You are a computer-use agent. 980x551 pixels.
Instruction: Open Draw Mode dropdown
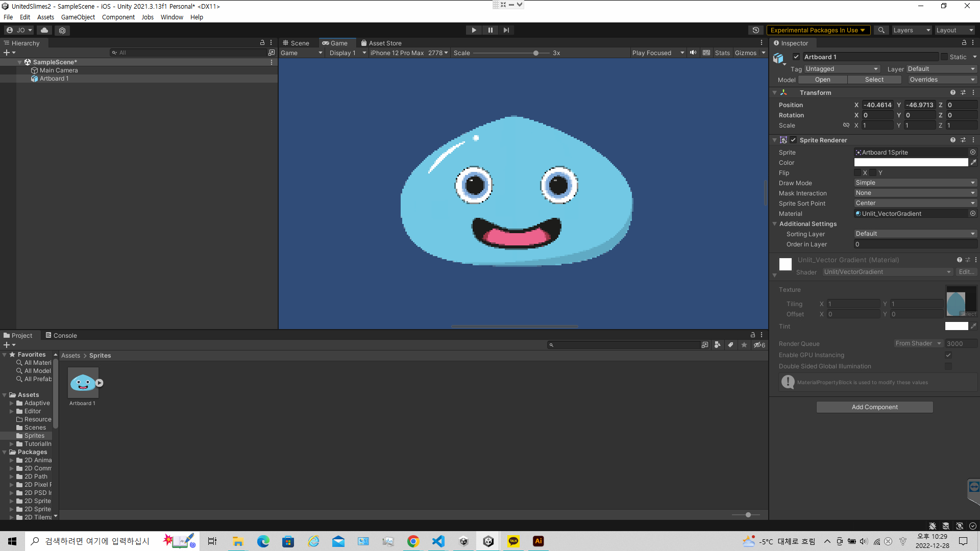(x=916, y=183)
